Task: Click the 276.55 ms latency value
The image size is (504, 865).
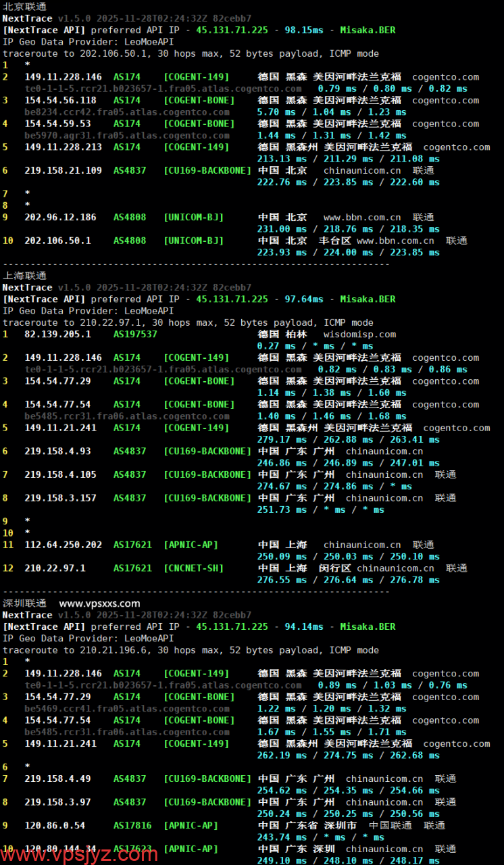Action: tap(282, 580)
